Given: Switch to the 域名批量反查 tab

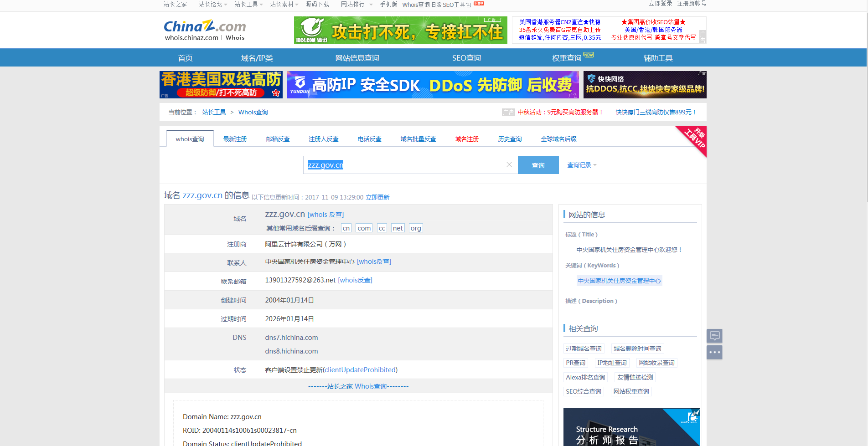Looking at the screenshot, I should coord(418,139).
